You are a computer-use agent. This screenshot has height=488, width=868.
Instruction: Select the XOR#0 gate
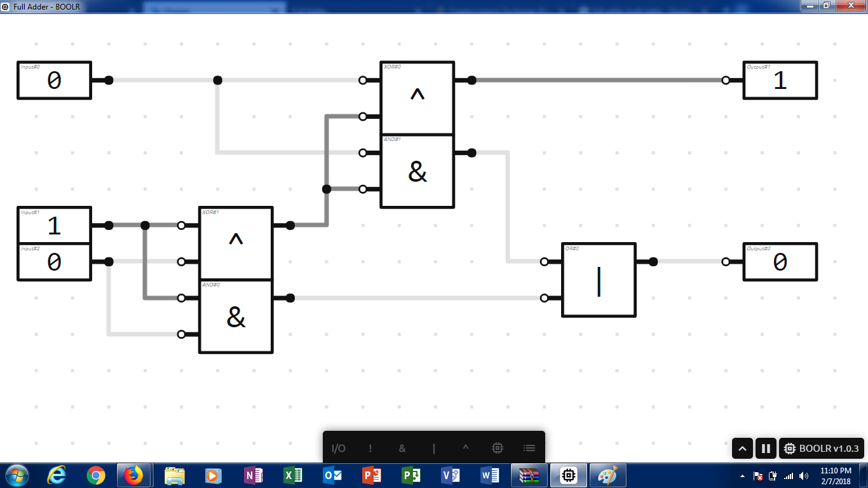(417, 98)
